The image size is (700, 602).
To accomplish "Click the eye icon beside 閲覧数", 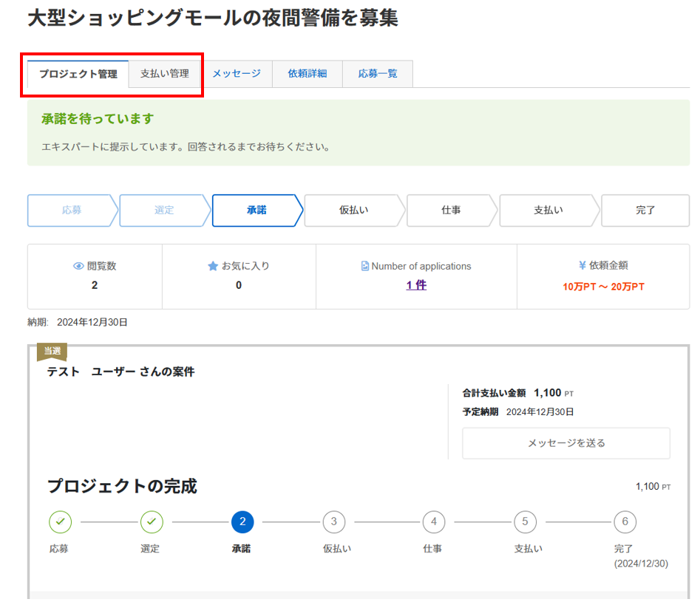I will pyautogui.click(x=78, y=267).
